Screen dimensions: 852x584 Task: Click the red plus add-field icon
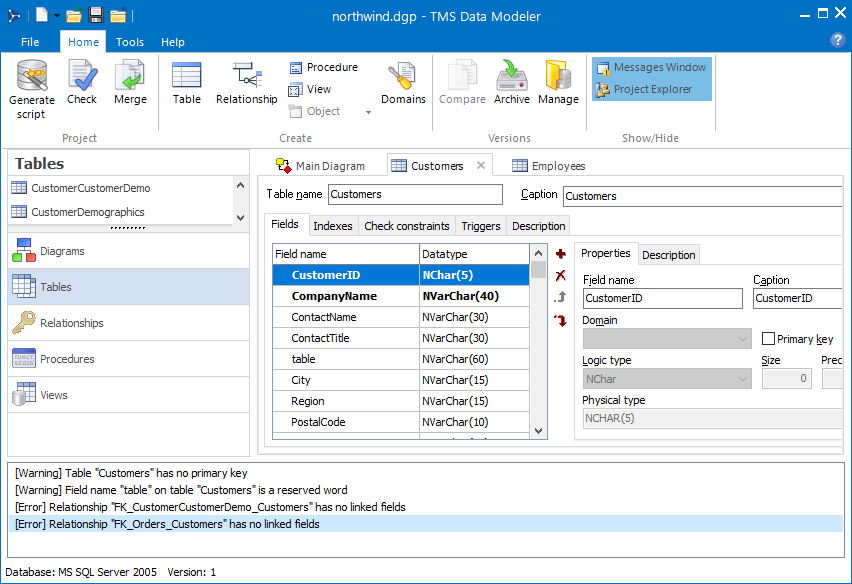coord(560,254)
